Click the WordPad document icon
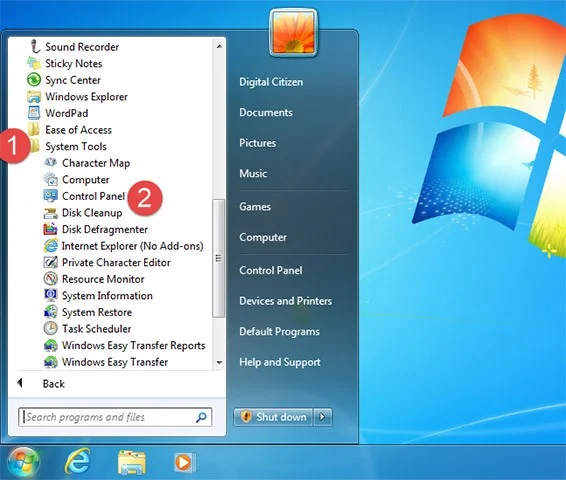This screenshot has width=566, height=480. coord(34,113)
